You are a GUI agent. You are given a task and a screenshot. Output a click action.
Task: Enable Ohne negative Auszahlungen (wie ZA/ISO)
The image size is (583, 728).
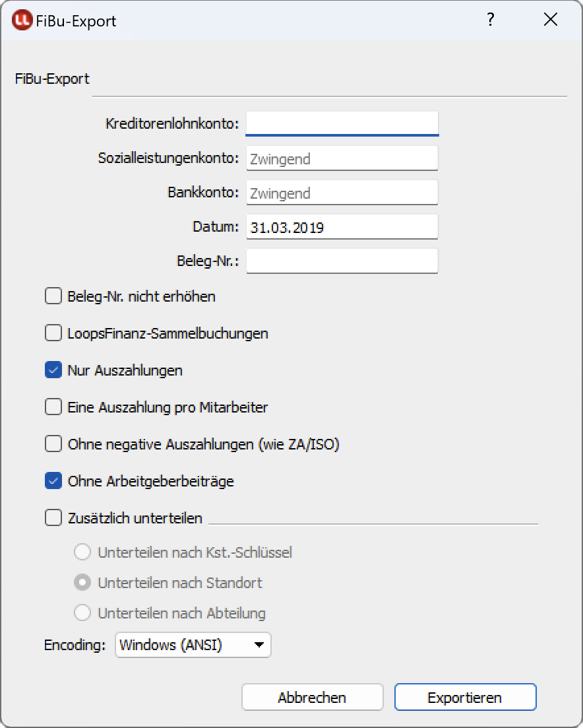click(x=53, y=444)
